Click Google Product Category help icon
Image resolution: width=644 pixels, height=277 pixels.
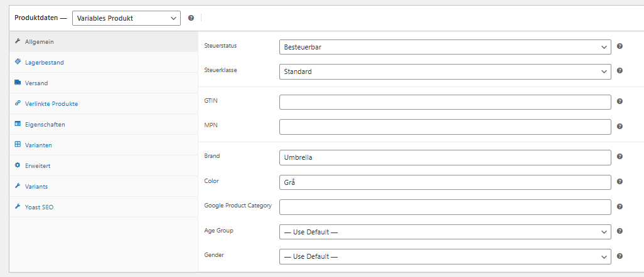click(x=620, y=207)
